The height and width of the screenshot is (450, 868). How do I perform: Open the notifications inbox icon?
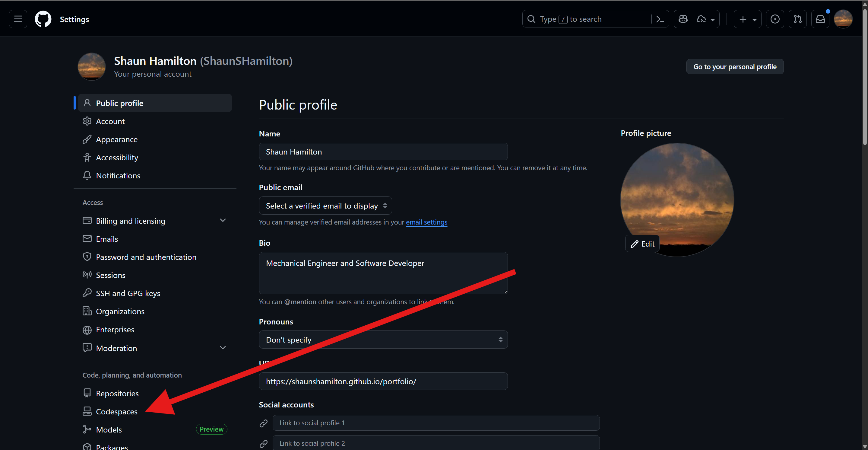(x=820, y=19)
